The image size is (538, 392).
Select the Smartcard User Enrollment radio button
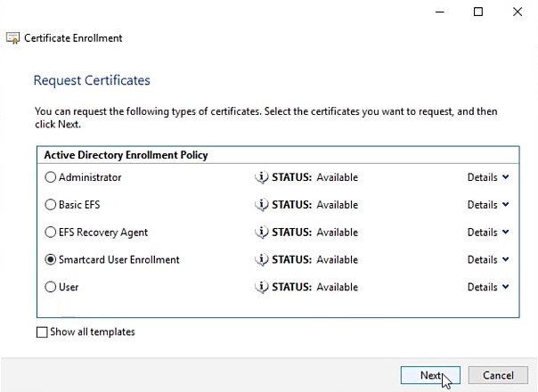pos(50,260)
